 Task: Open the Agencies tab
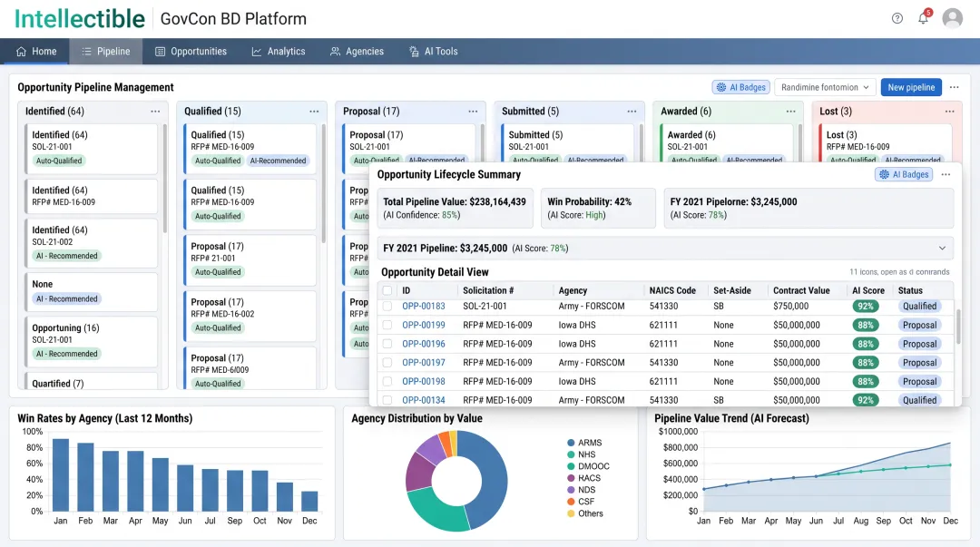[357, 52]
